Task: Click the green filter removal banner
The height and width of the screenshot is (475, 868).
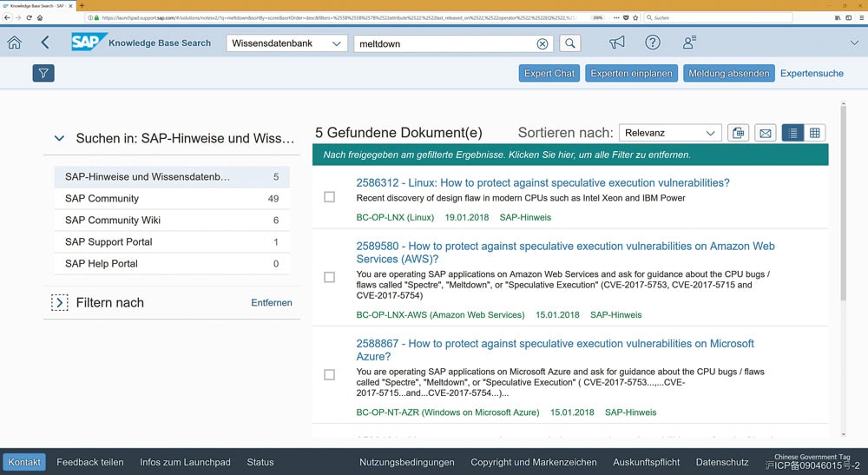Action: (x=570, y=155)
